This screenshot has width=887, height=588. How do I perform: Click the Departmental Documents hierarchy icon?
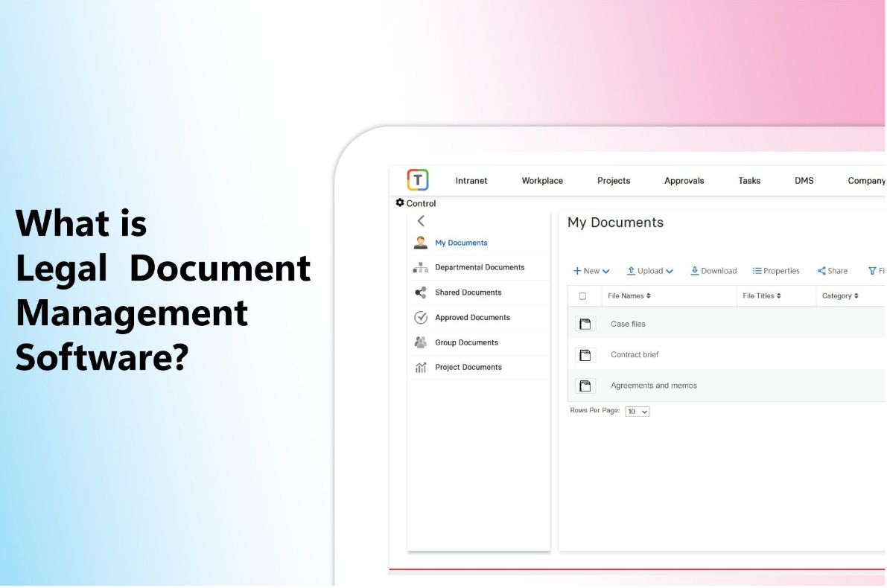click(420, 267)
